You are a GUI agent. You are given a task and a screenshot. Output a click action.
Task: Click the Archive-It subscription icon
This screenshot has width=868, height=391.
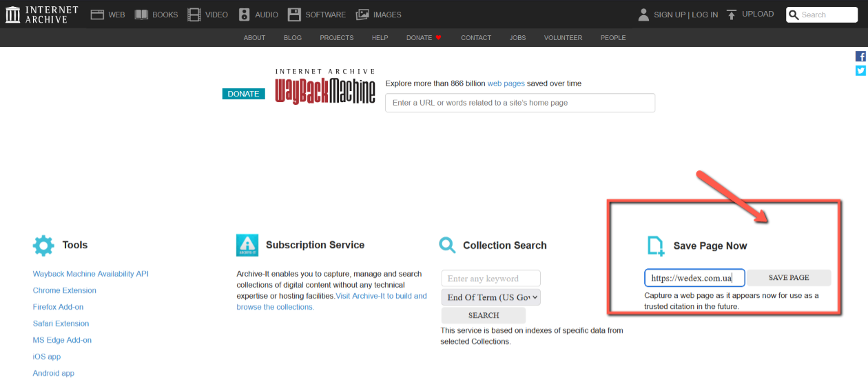tap(247, 245)
